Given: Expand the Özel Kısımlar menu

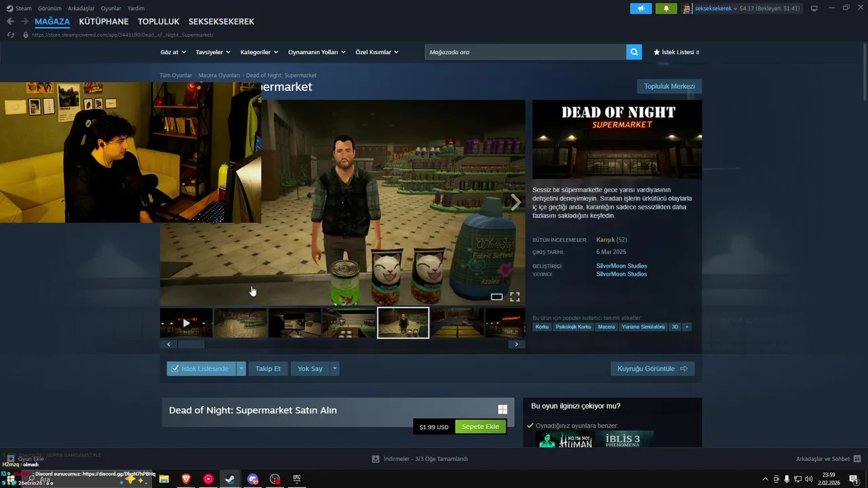Looking at the screenshot, I should (x=377, y=52).
